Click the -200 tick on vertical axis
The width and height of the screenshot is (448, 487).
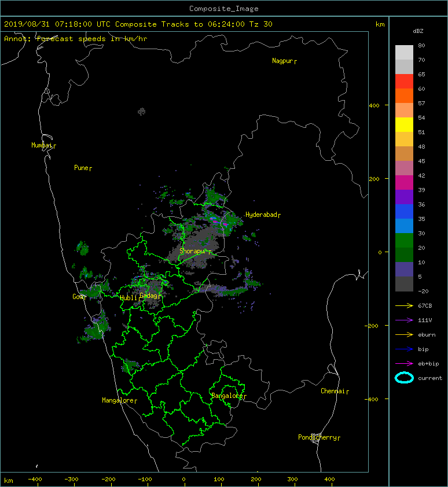click(x=372, y=326)
